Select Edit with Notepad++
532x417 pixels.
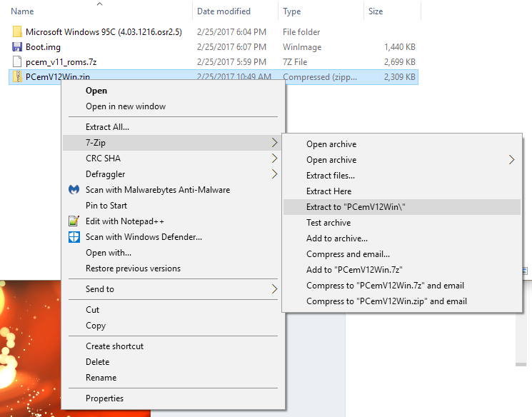[x=173, y=221]
